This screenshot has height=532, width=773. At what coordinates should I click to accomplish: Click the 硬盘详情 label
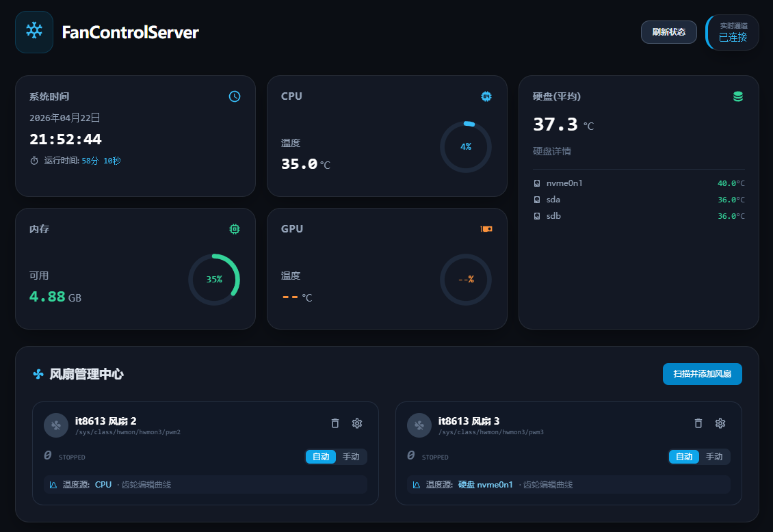click(551, 151)
